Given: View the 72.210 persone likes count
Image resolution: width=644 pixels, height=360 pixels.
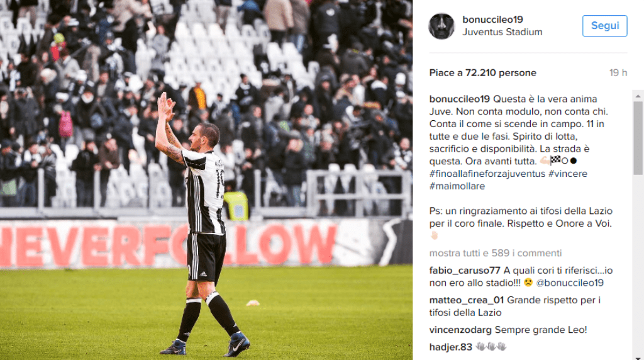Looking at the screenshot, I should point(501,73).
